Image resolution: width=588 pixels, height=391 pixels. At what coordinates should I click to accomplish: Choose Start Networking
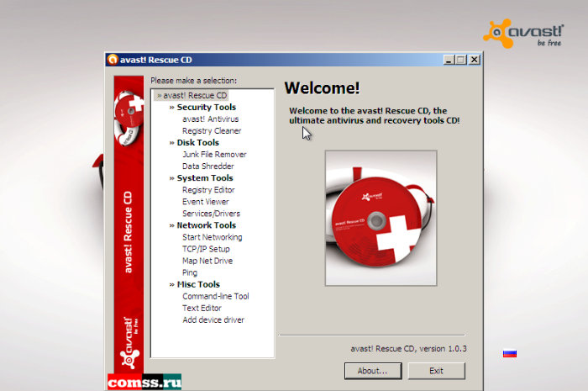pyautogui.click(x=213, y=237)
